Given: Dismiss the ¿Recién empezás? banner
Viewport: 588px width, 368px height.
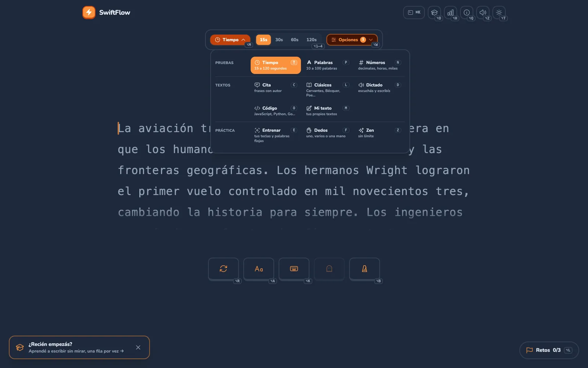Looking at the screenshot, I should point(138,347).
